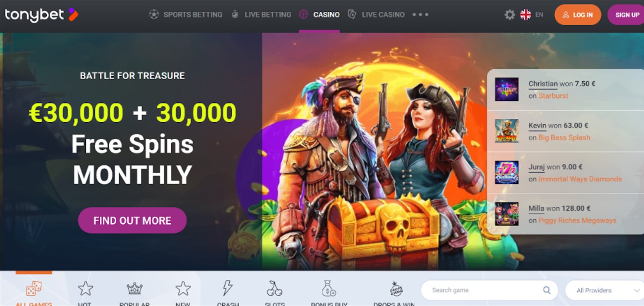Click the Find Out More button
This screenshot has height=306, width=644.
(x=132, y=220)
